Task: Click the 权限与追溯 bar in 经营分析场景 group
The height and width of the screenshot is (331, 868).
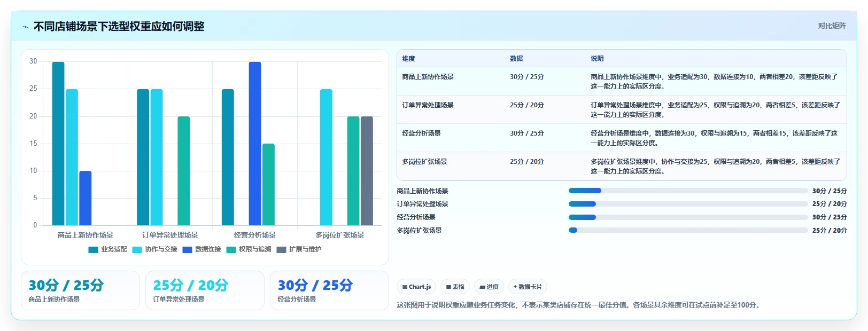Action: click(268, 184)
